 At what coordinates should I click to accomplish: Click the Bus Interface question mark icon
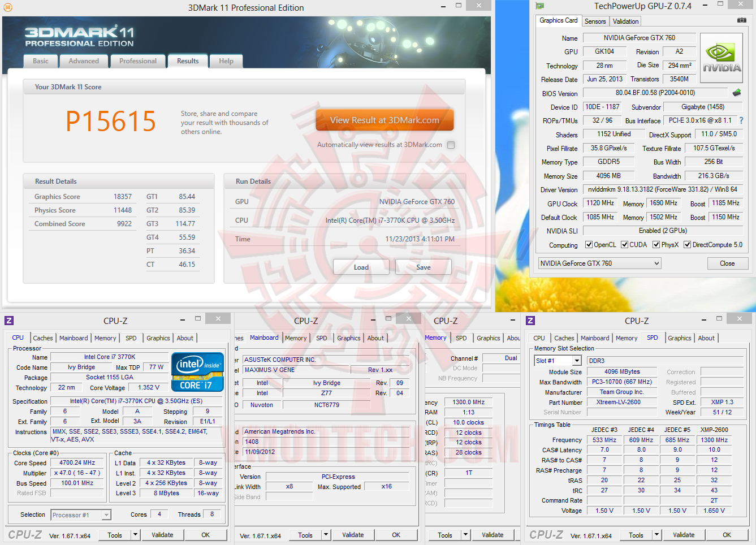coord(741,120)
